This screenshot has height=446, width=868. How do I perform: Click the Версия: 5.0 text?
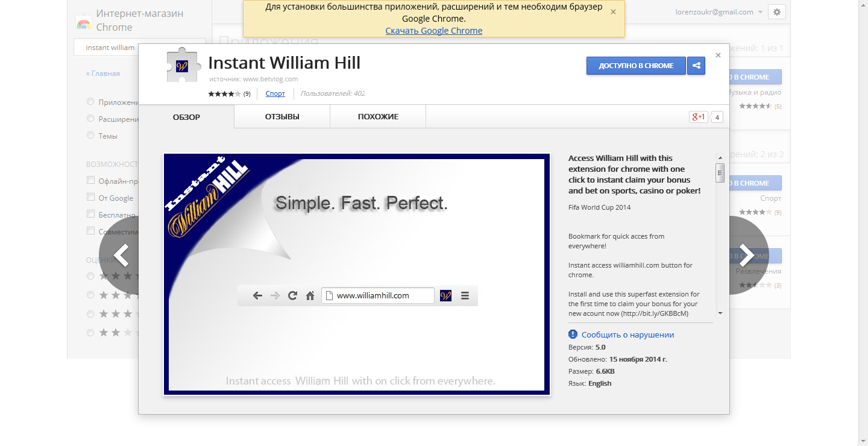click(x=587, y=347)
